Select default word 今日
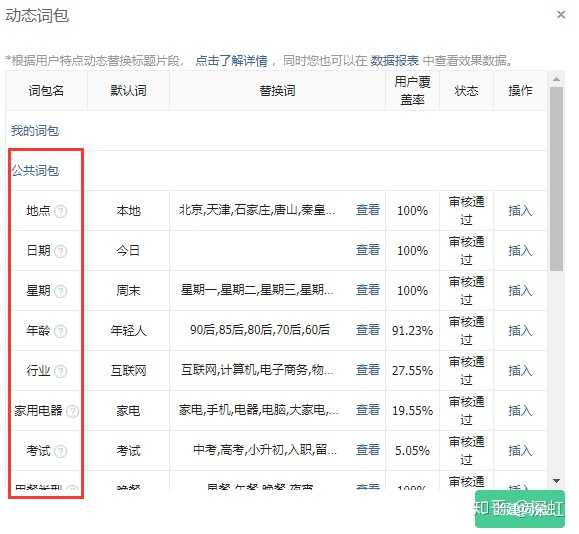The image size is (579, 534). (128, 250)
